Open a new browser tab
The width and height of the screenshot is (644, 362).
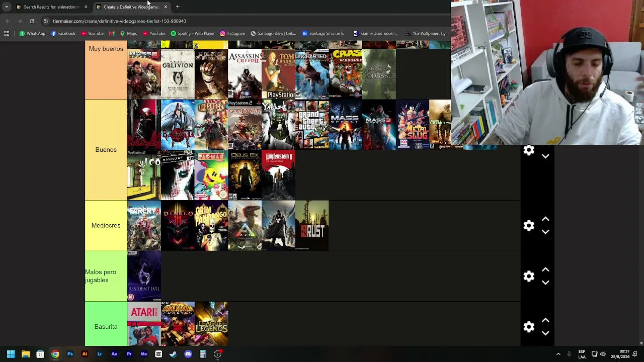178,7
